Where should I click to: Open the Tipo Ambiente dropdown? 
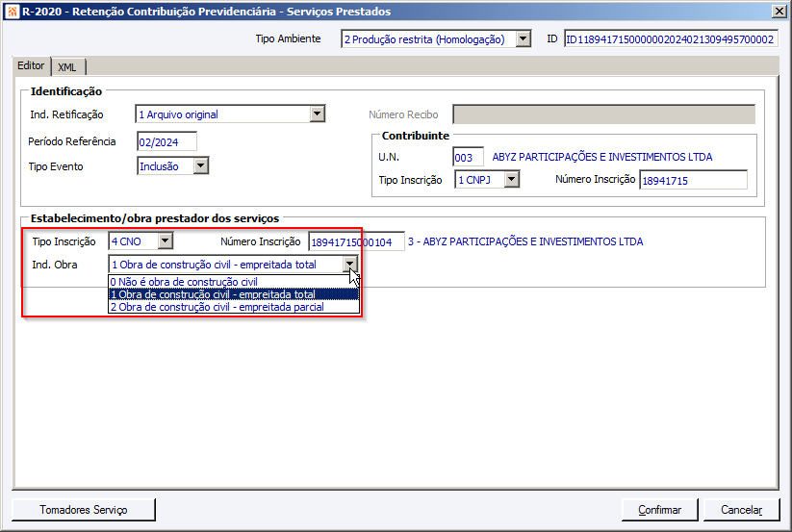[x=524, y=38]
